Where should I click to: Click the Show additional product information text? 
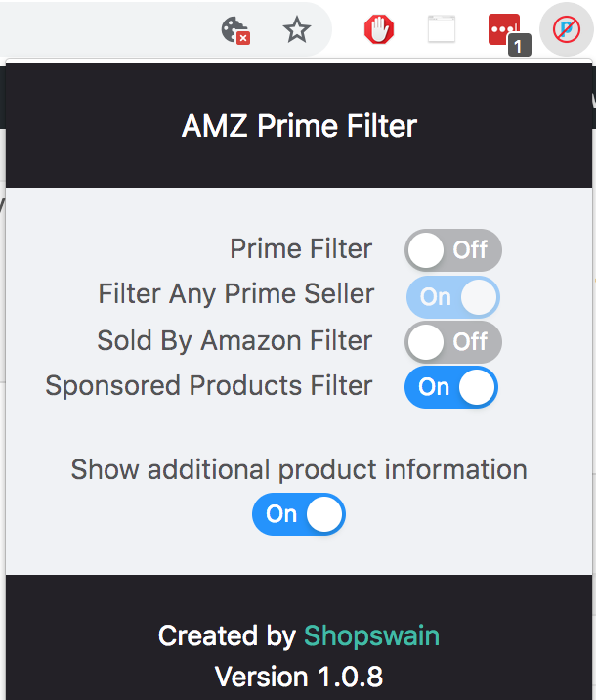pos(299,469)
